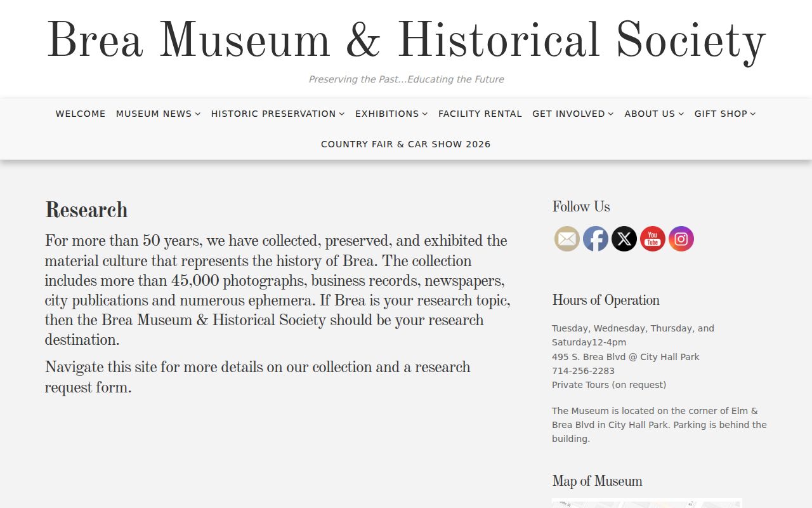Visit the museum's Facebook page icon
This screenshot has width=812, height=508.
(596, 239)
